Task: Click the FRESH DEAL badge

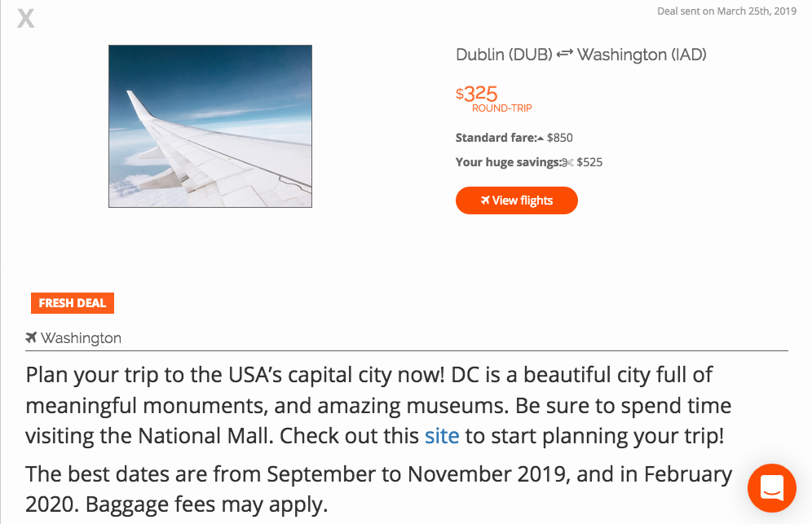Action: coord(73,303)
